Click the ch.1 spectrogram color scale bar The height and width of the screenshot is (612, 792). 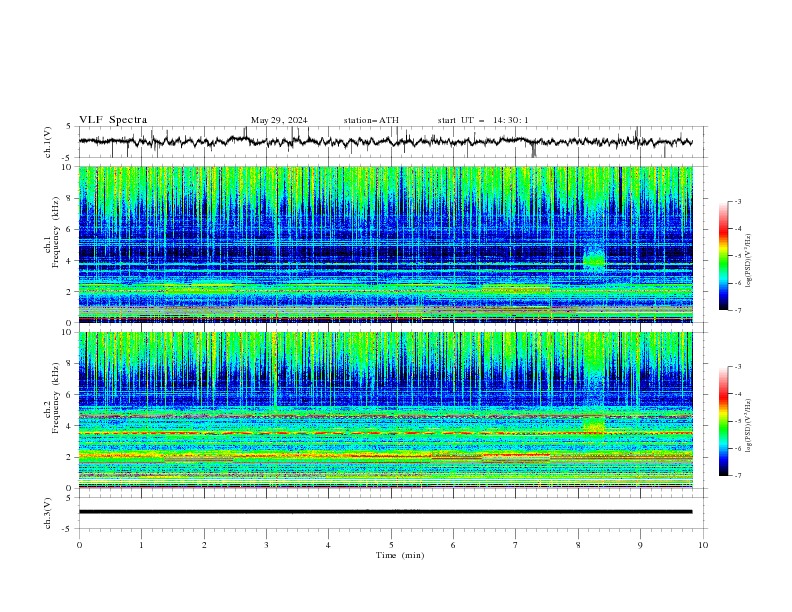pos(723,256)
